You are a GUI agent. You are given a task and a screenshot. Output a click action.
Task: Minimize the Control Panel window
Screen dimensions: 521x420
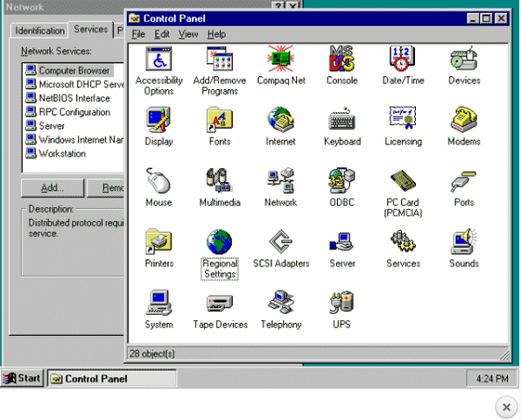click(473, 18)
